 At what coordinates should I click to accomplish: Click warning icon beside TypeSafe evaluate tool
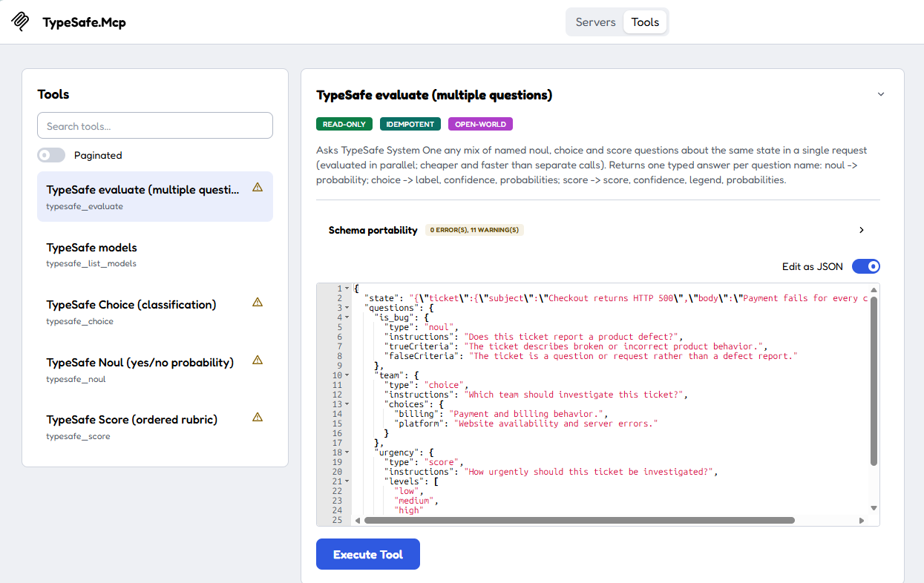[x=258, y=187]
